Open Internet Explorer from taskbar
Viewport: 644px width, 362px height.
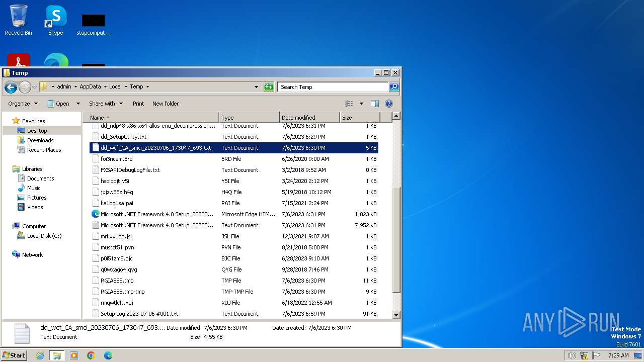(x=40, y=355)
